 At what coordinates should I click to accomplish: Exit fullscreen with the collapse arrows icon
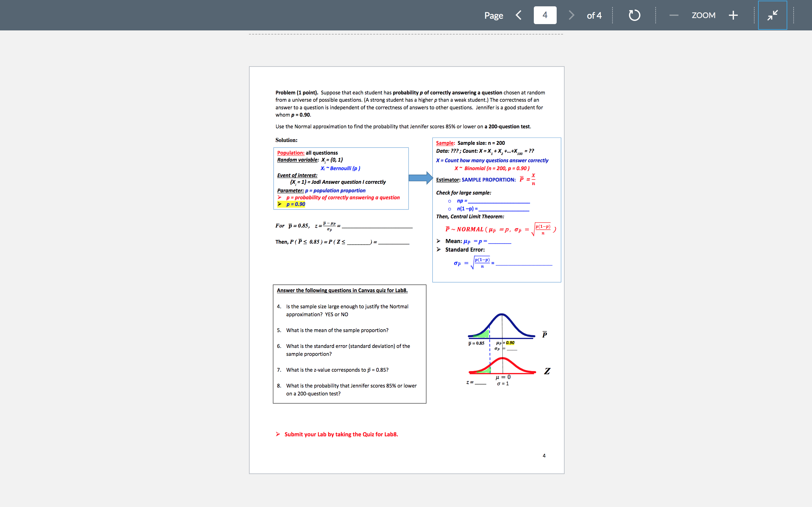point(772,15)
